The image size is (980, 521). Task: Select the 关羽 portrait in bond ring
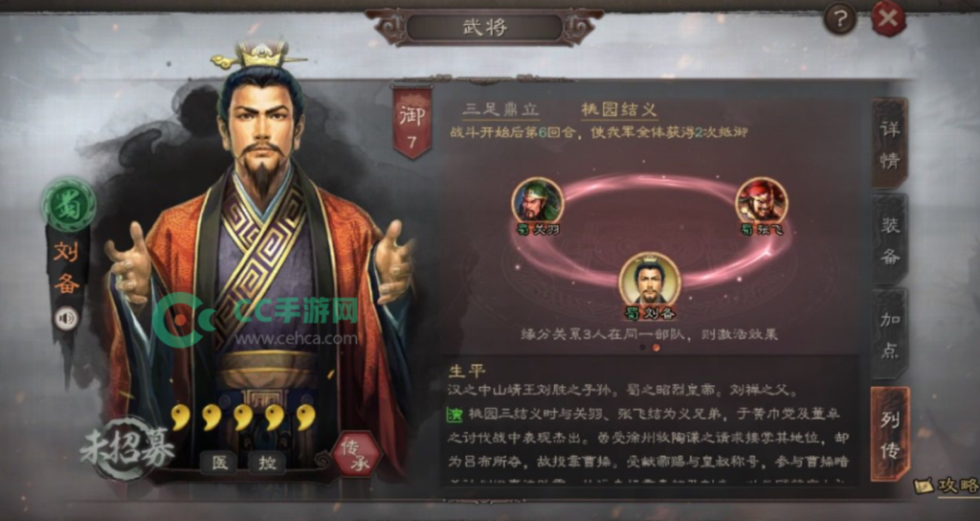click(x=538, y=201)
